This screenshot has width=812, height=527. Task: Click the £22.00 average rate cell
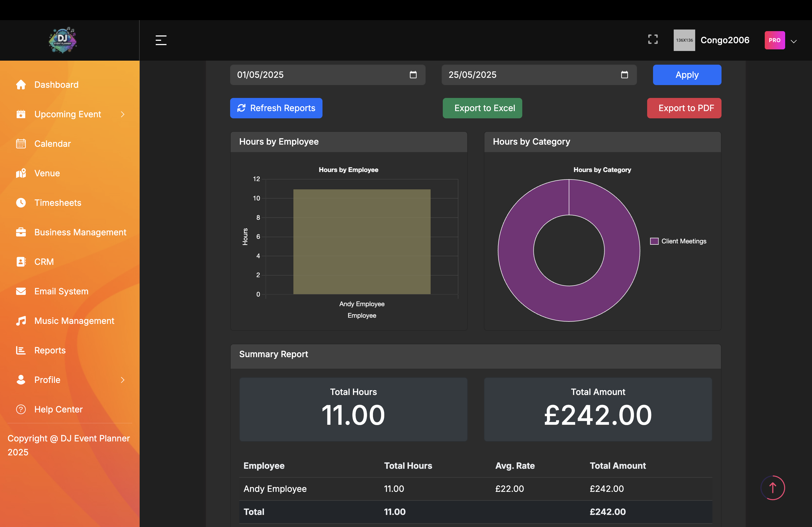coord(509,488)
